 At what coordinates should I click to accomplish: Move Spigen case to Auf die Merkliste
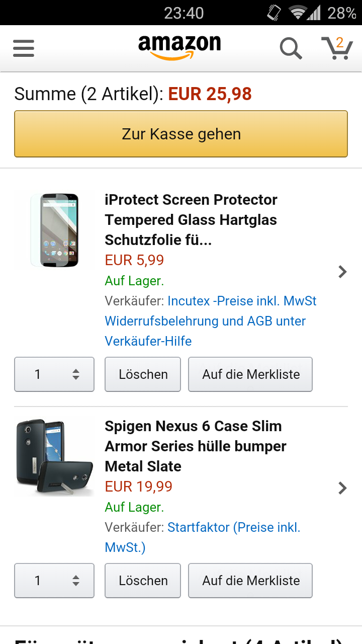click(250, 581)
